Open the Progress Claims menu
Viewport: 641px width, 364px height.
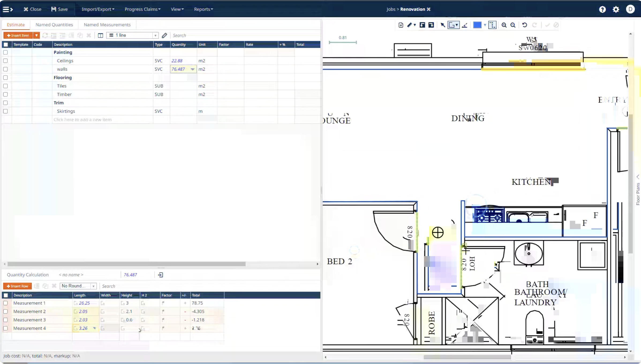point(142,9)
